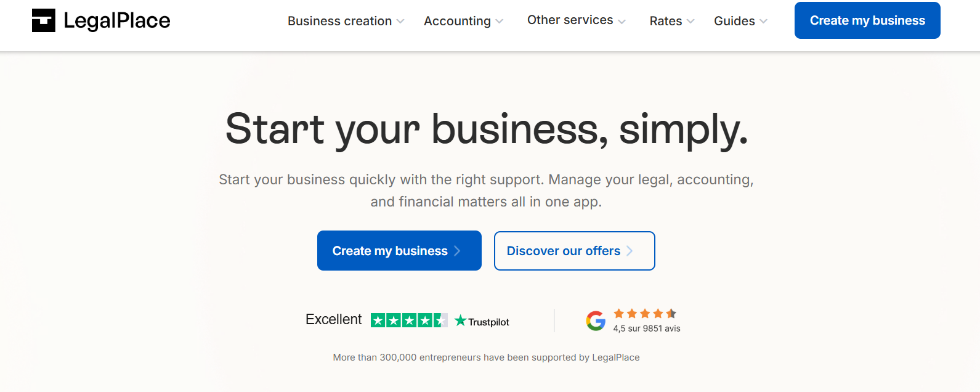Screen dimensions: 980x392
Task: Expand the Business creation chevron
Action: (x=400, y=22)
